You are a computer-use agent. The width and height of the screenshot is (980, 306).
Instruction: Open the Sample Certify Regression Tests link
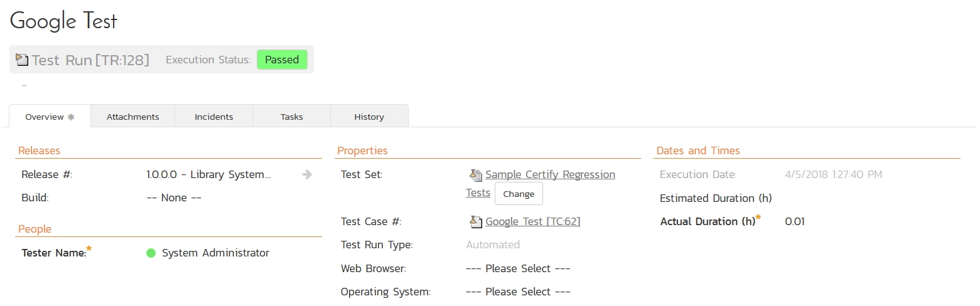[550, 174]
